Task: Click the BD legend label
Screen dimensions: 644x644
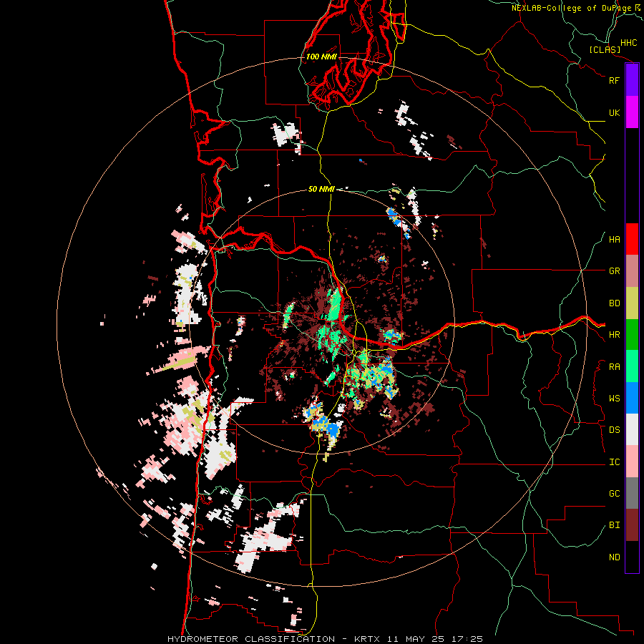Action: click(614, 303)
